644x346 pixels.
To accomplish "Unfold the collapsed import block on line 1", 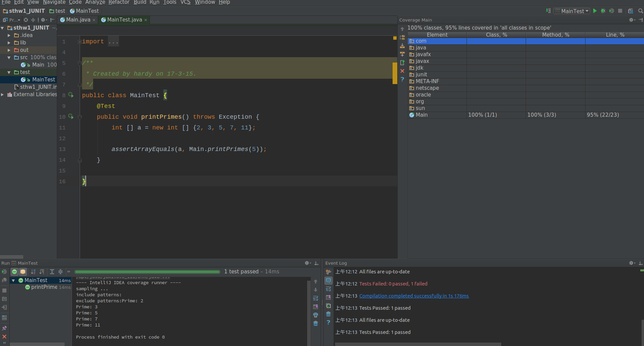I will 80,42.
